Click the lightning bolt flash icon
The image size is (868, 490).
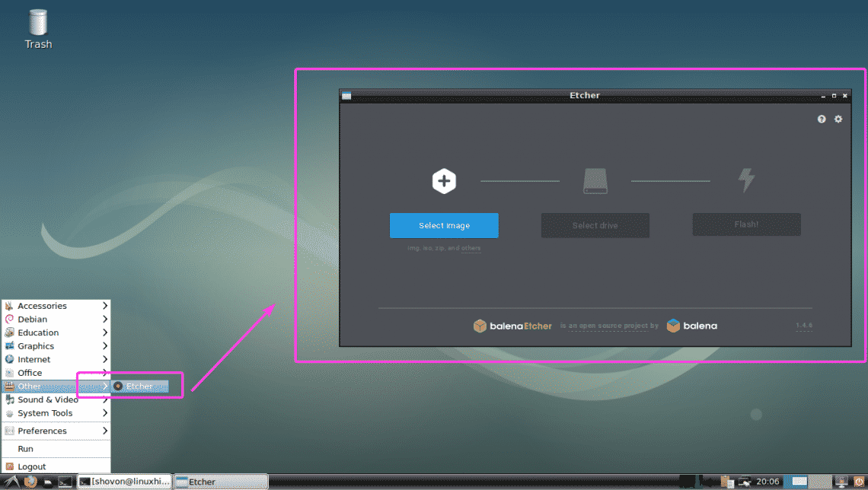click(x=746, y=180)
